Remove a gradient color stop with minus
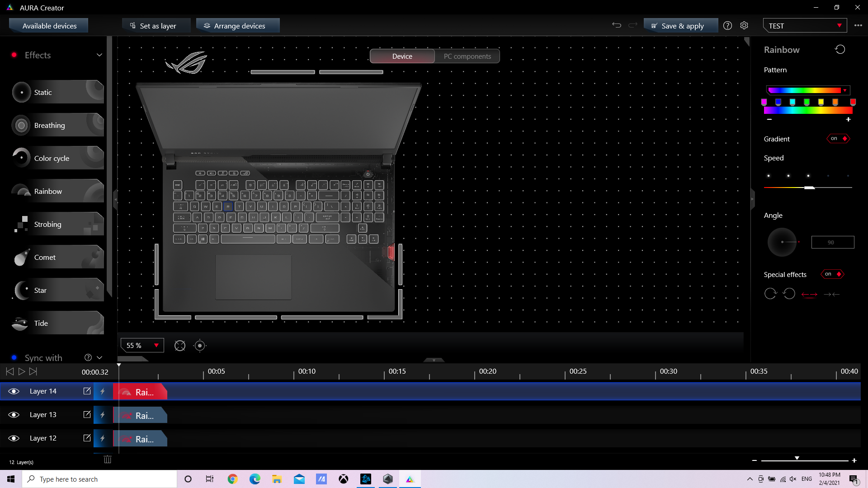Image resolution: width=868 pixels, height=488 pixels. pyautogui.click(x=769, y=119)
